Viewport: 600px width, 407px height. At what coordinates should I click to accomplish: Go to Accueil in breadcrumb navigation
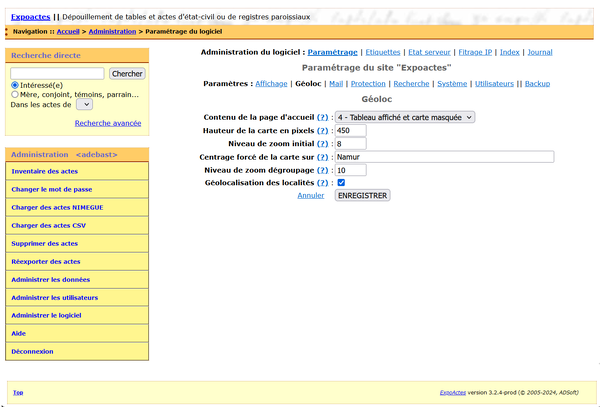pyautogui.click(x=68, y=31)
